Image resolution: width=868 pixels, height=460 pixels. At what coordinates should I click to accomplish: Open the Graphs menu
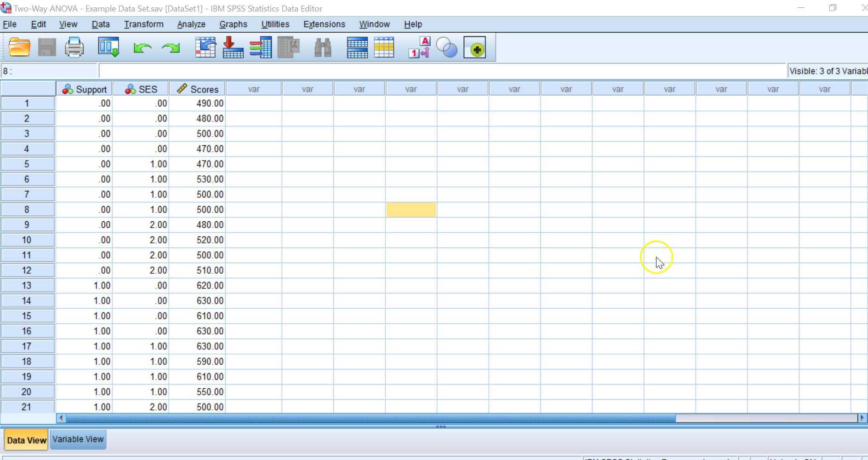click(x=234, y=24)
